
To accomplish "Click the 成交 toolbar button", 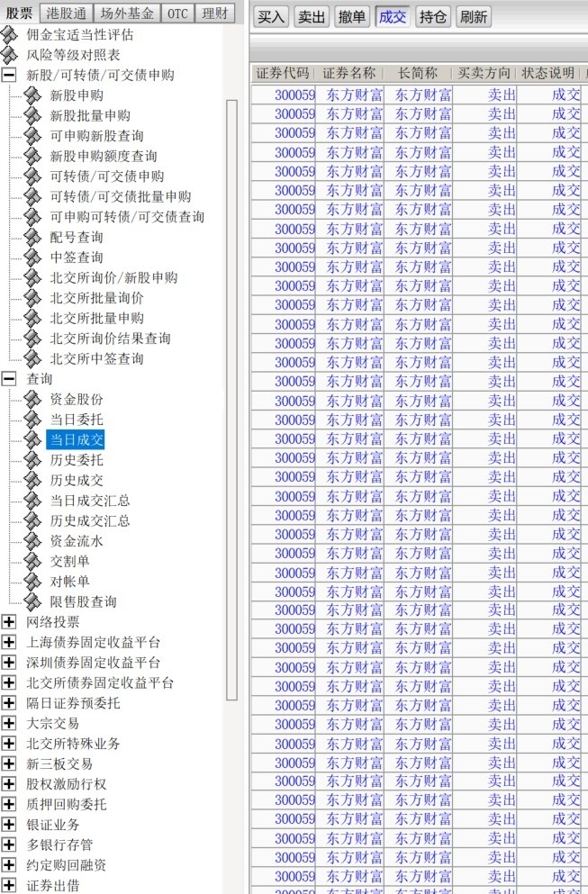I will click(393, 16).
